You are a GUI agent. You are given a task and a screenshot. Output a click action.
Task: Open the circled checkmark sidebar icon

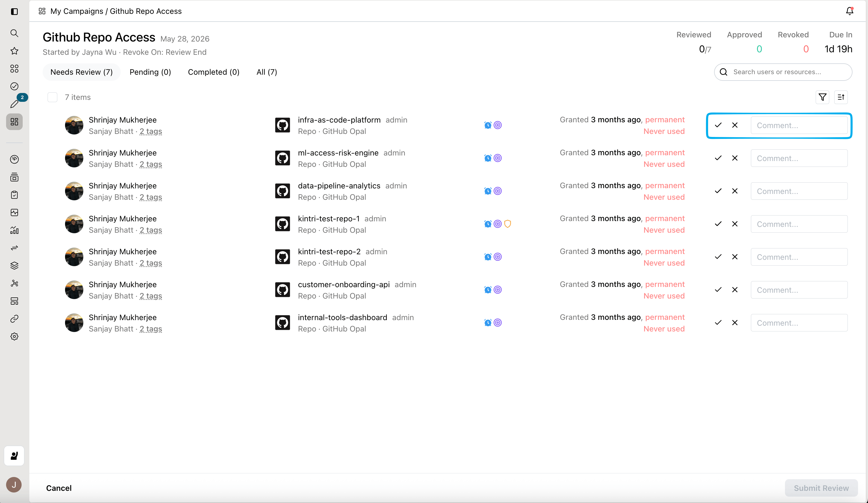pos(14,86)
